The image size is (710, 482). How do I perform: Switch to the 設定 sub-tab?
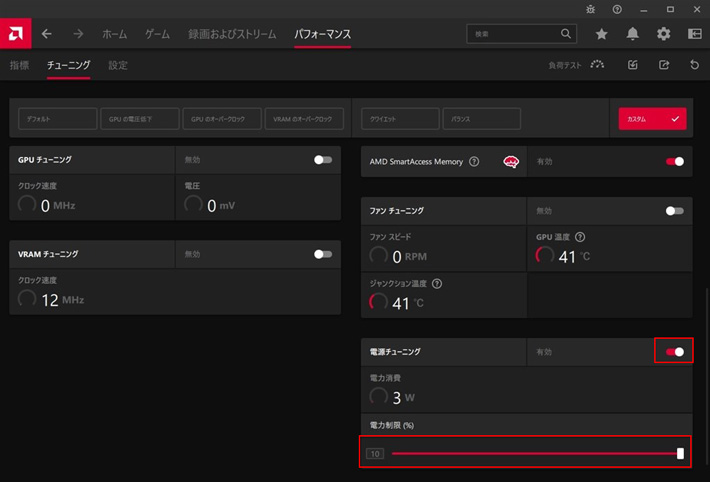point(118,65)
